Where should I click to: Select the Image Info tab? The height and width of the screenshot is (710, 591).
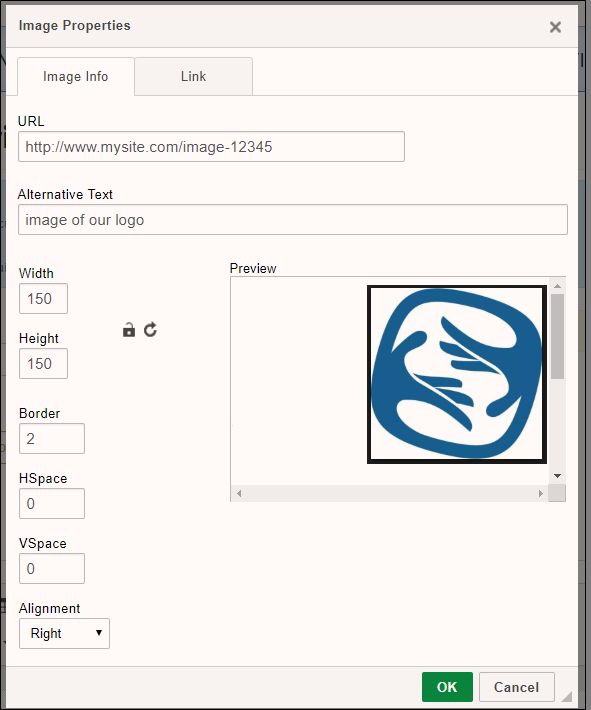tap(76, 76)
